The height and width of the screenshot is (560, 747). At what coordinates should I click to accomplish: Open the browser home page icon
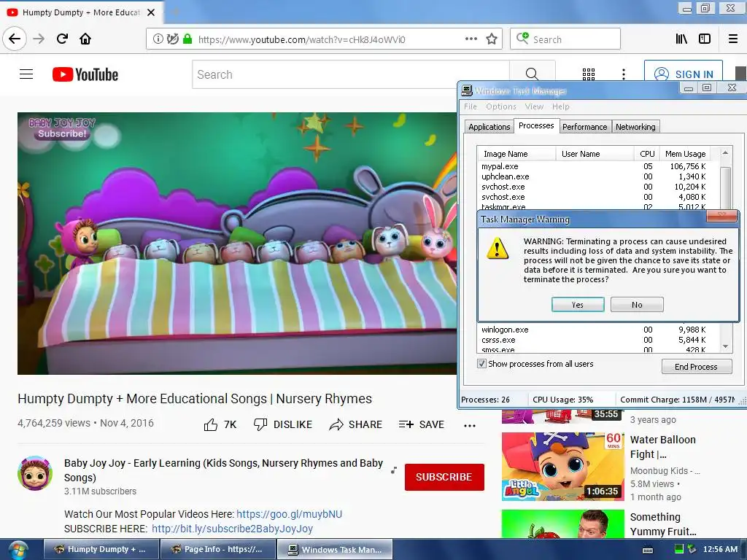(85, 39)
